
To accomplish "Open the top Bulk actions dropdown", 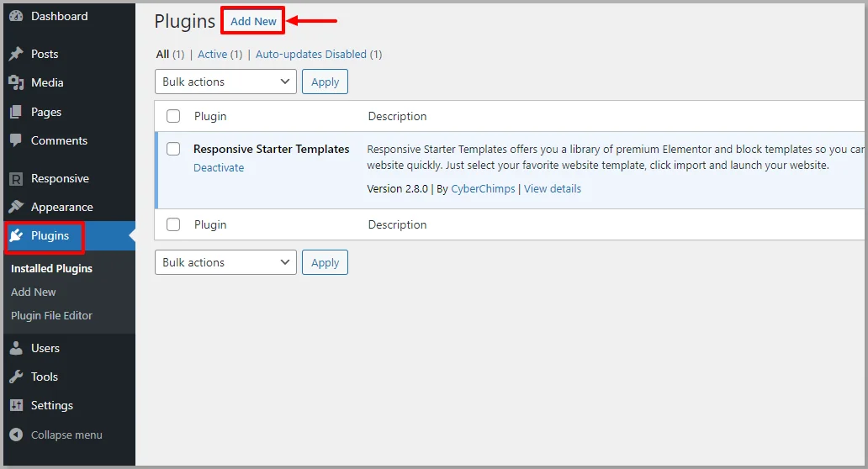I will (x=226, y=82).
